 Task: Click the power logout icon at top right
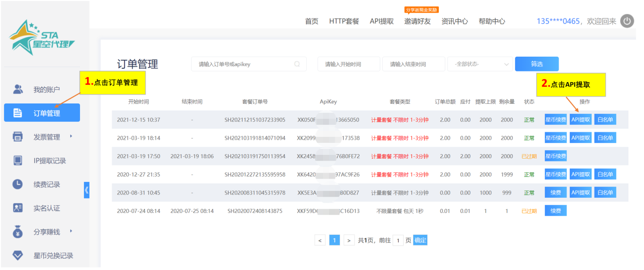627,21
